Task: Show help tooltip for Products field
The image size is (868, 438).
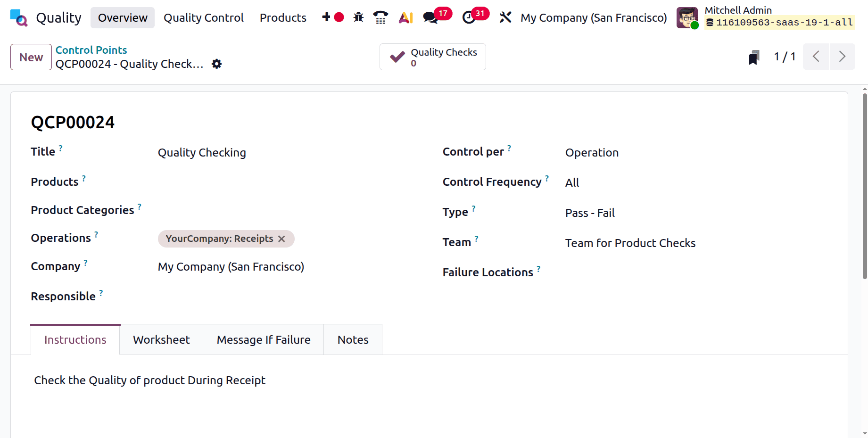Action: pos(84,178)
